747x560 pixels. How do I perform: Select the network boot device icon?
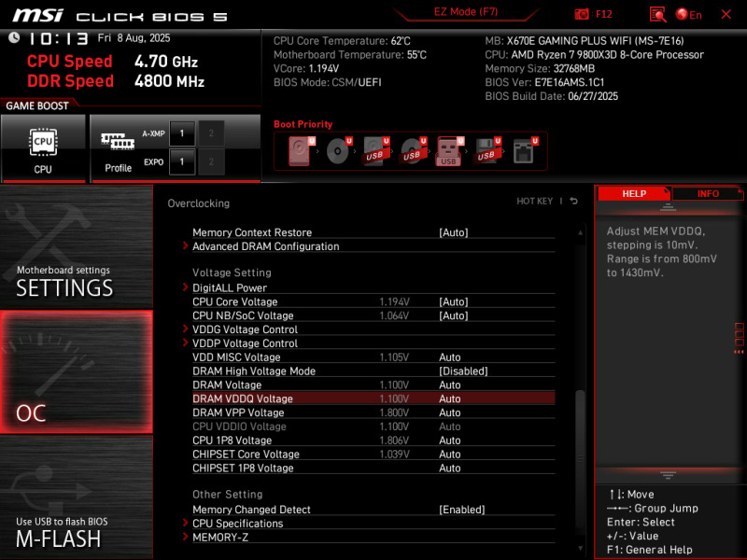coord(525,151)
